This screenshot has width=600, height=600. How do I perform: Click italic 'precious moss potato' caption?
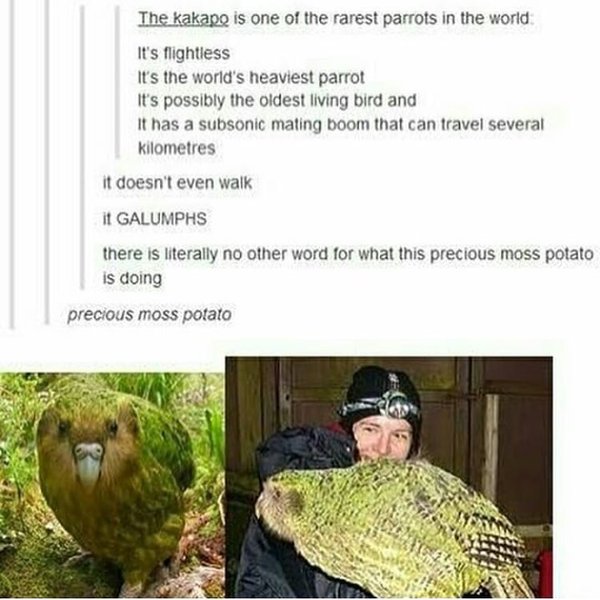pos(150,315)
